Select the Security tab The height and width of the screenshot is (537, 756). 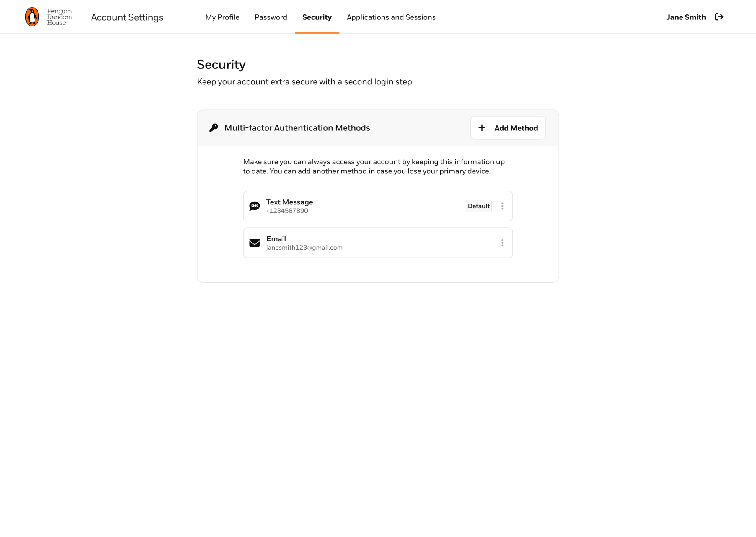[x=317, y=17]
